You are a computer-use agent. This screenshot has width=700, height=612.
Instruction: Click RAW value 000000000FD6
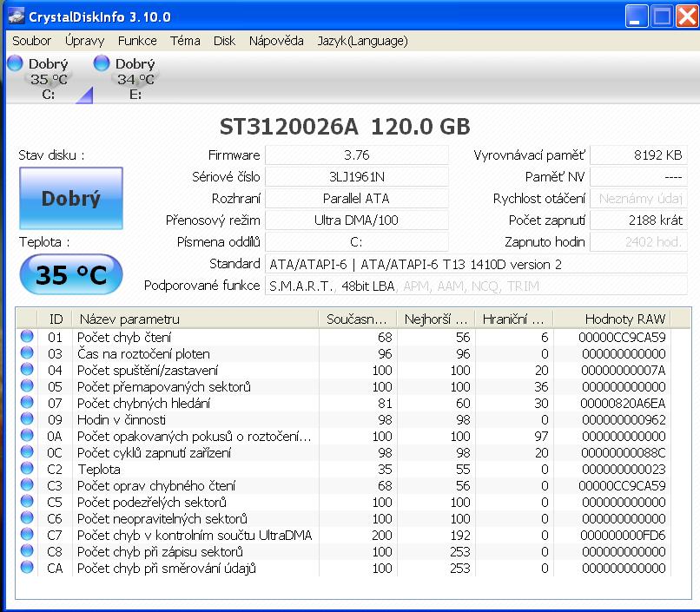623,536
